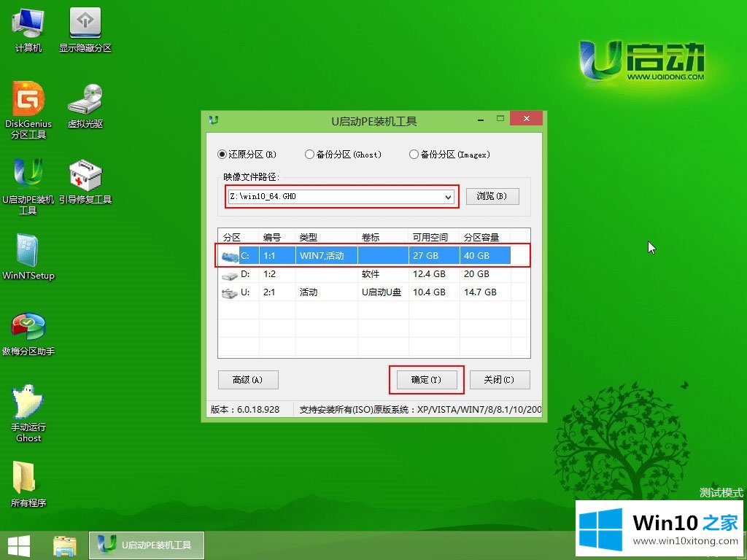The width and height of the screenshot is (747, 560).
Task: Launch the U启动PE装机工具 desktop shortcut
Action: pos(28,186)
